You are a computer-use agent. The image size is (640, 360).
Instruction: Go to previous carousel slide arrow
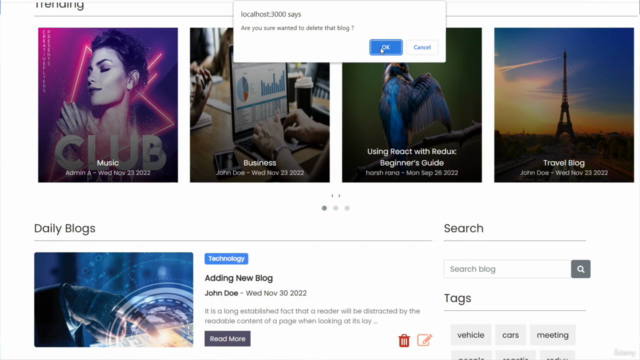[332, 196]
